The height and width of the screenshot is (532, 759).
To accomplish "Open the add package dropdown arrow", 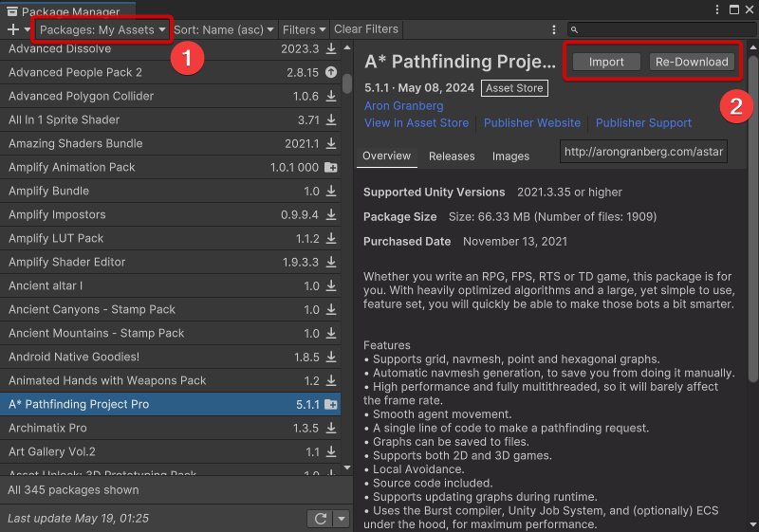I will pyautogui.click(x=28, y=29).
